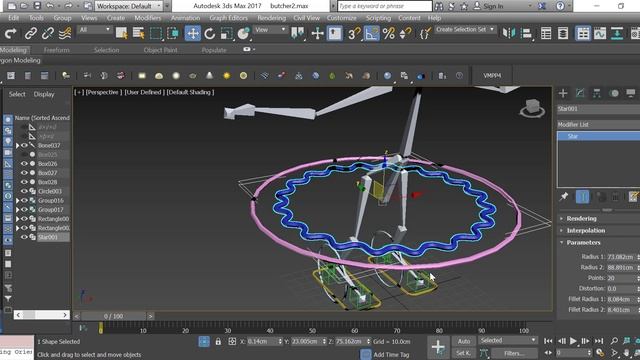This screenshot has width=640, height=360.
Task: Expand the Group017 tree node
Action: click(17, 210)
